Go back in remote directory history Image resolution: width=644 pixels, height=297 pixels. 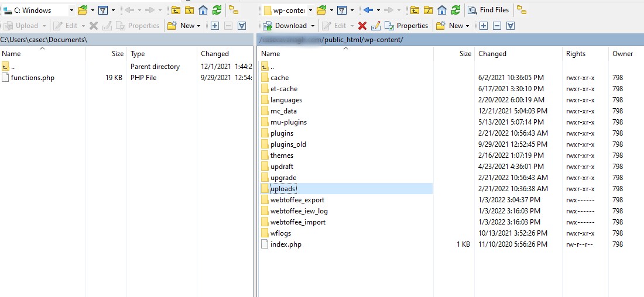coord(368,10)
